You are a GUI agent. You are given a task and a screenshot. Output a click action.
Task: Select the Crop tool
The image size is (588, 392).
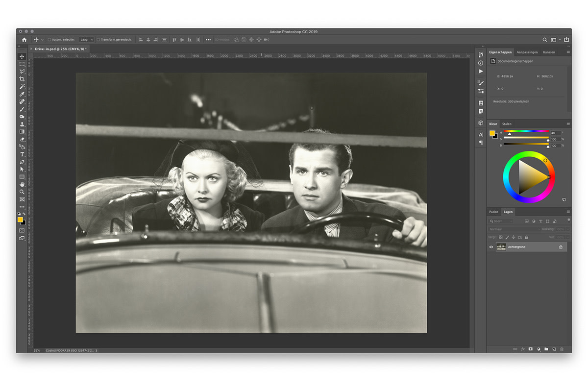[x=22, y=79]
